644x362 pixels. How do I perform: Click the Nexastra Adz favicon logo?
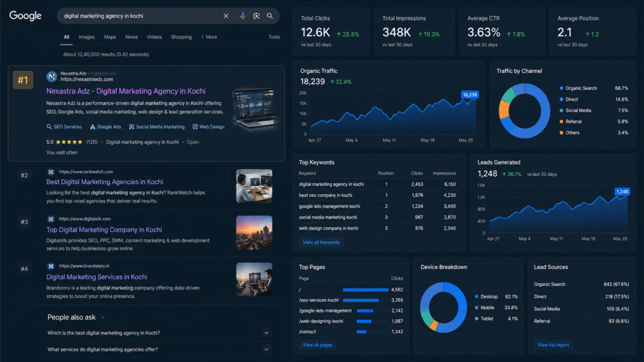click(x=52, y=76)
